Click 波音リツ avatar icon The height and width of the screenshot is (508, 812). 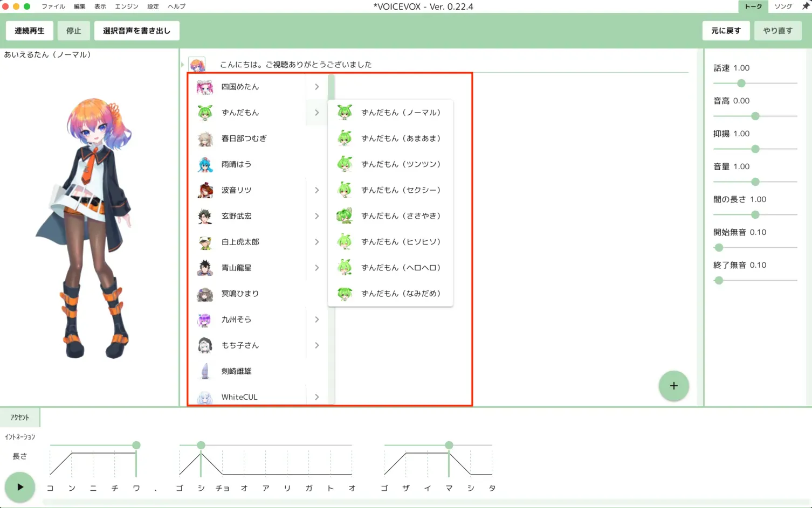pyautogui.click(x=205, y=190)
